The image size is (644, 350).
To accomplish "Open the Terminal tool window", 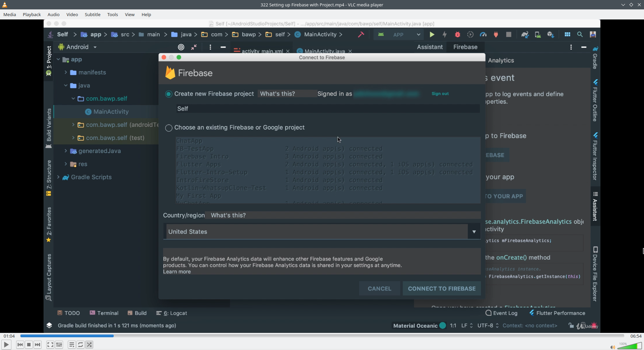I will click(x=104, y=313).
